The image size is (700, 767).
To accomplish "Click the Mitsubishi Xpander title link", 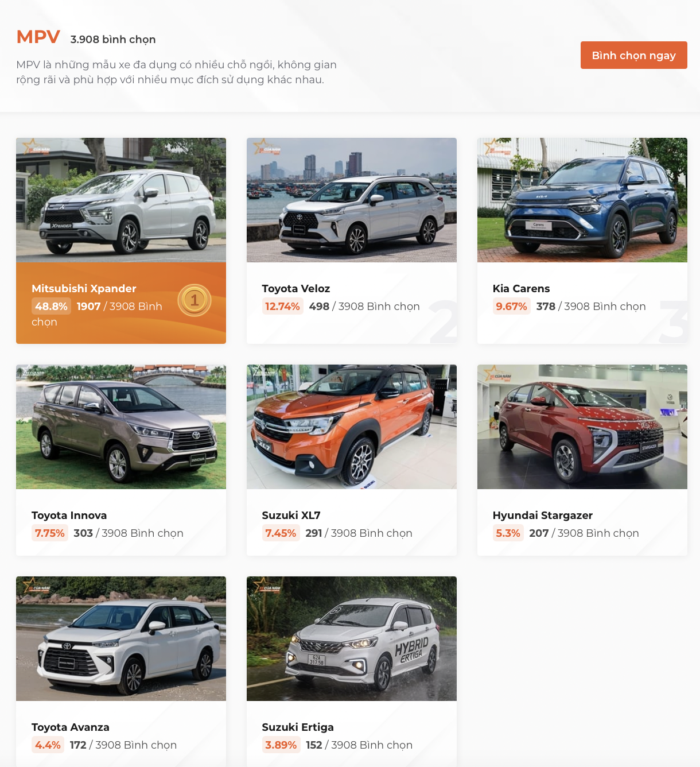I will tap(84, 289).
